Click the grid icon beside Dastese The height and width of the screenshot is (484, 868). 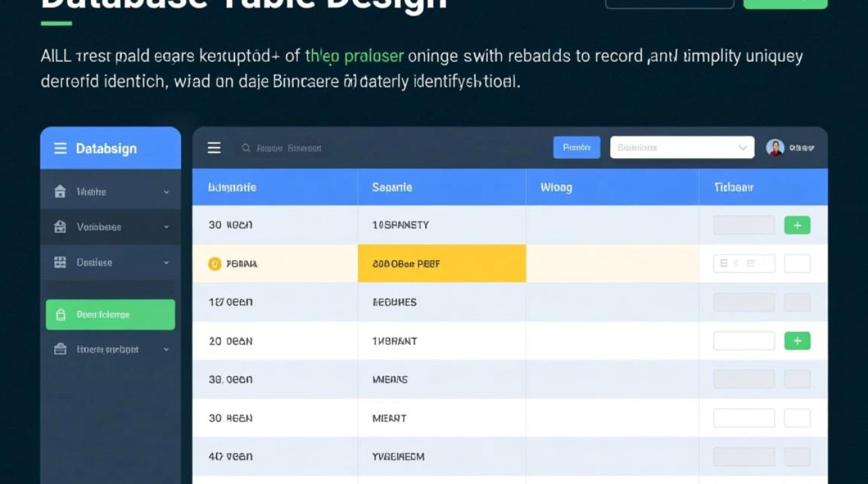60,262
